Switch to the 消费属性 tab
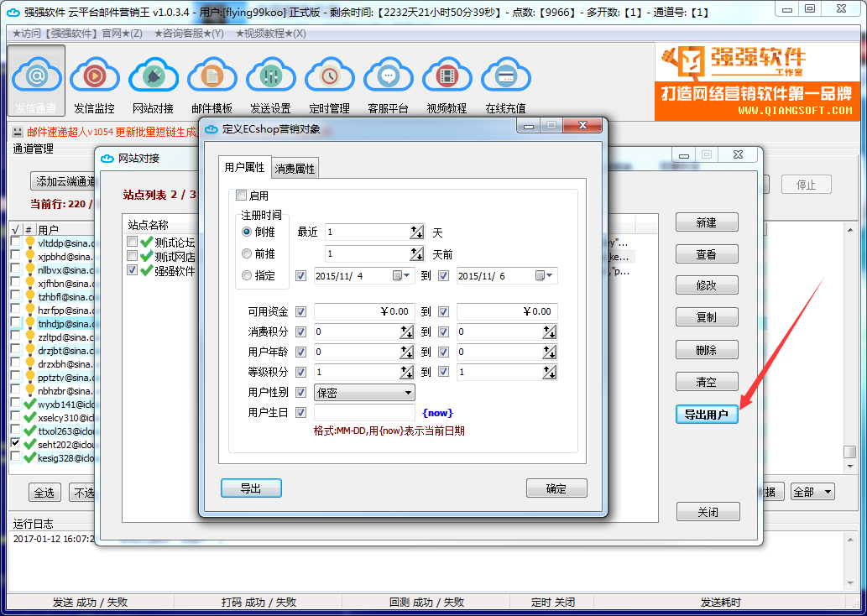 (295, 169)
